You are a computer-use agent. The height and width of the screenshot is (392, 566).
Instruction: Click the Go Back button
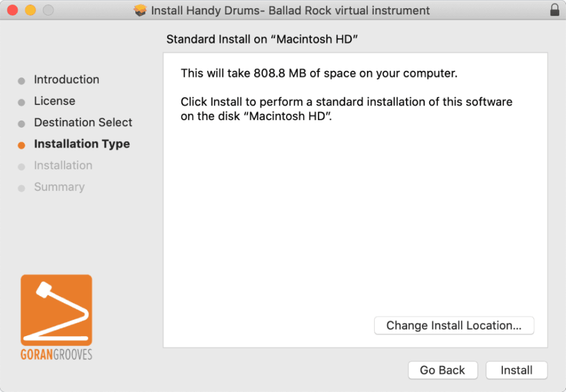[443, 370]
